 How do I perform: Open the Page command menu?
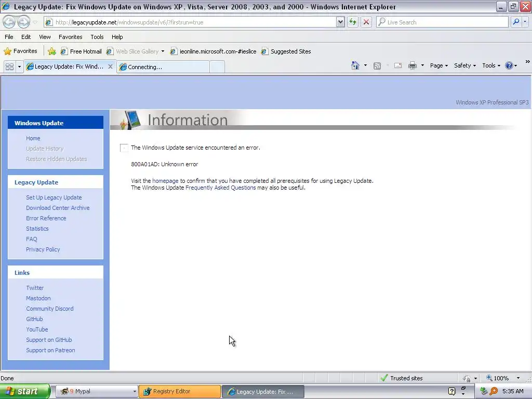(x=438, y=65)
